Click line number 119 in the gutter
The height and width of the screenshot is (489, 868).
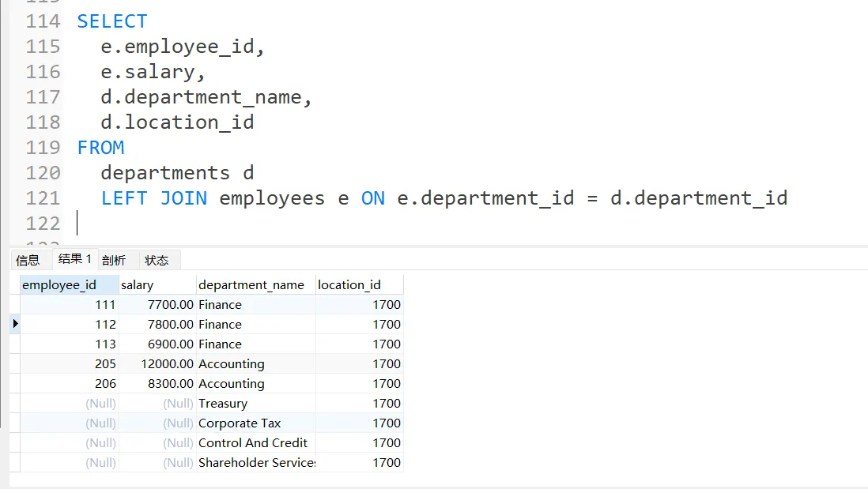tap(43, 148)
